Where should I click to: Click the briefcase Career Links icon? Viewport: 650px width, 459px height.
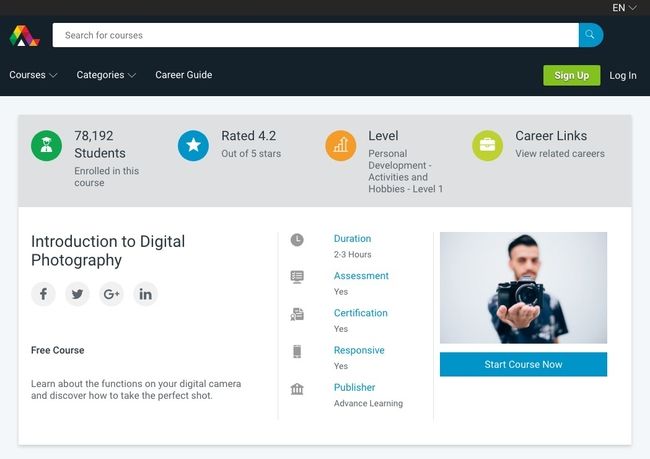(488, 146)
